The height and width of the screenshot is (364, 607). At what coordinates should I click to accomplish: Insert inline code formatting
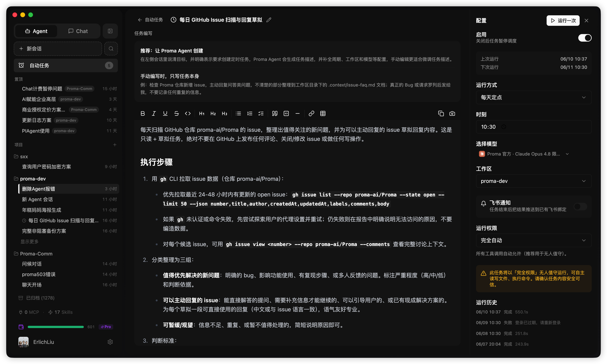(x=188, y=114)
